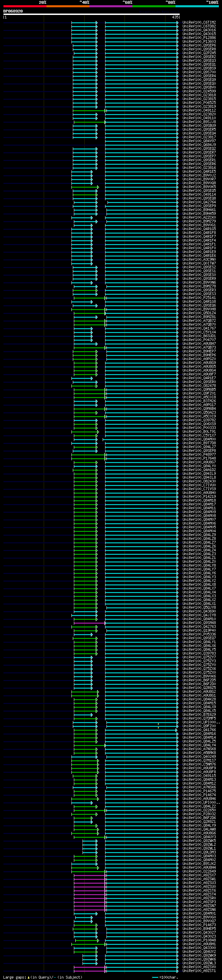Select hit label UniRef100_B9SJJ8

[x=199, y=122]
